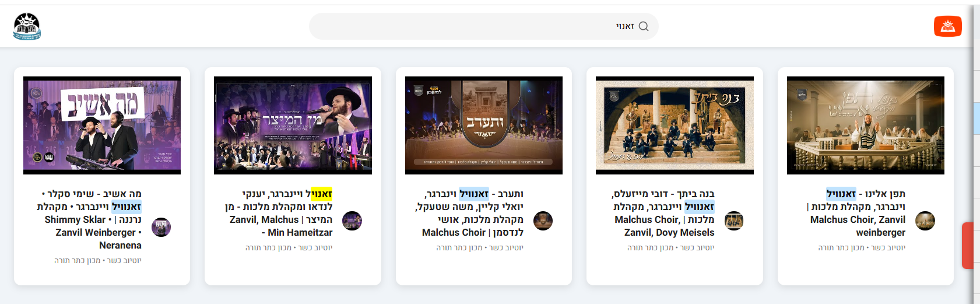Open channel avatar on Dovy Meisels card

tap(734, 221)
